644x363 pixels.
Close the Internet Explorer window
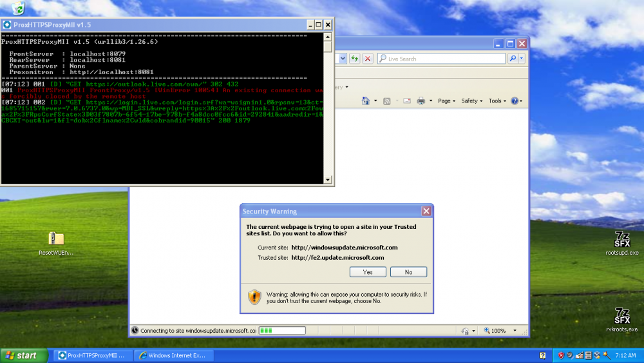point(522,44)
